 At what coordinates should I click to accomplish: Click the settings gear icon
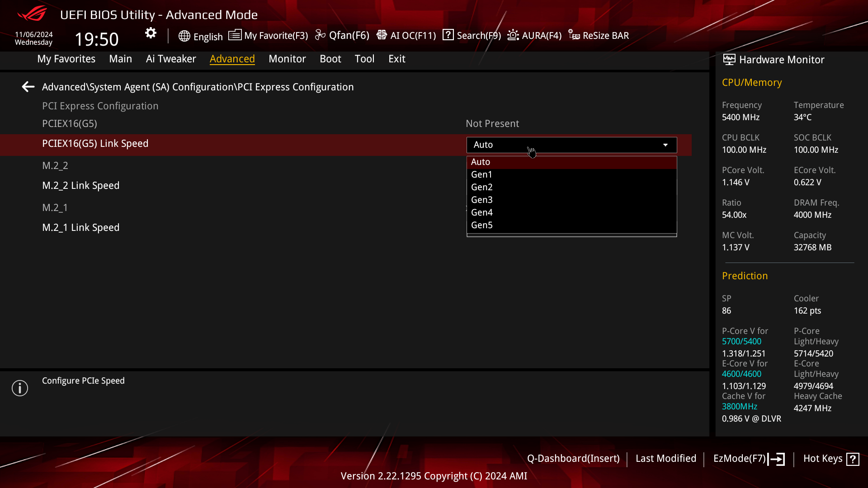(151, 33)
